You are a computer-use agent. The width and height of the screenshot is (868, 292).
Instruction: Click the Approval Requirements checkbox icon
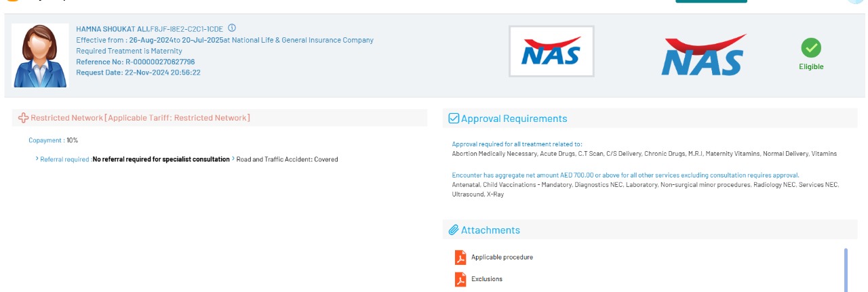click(x=454, y=119)
